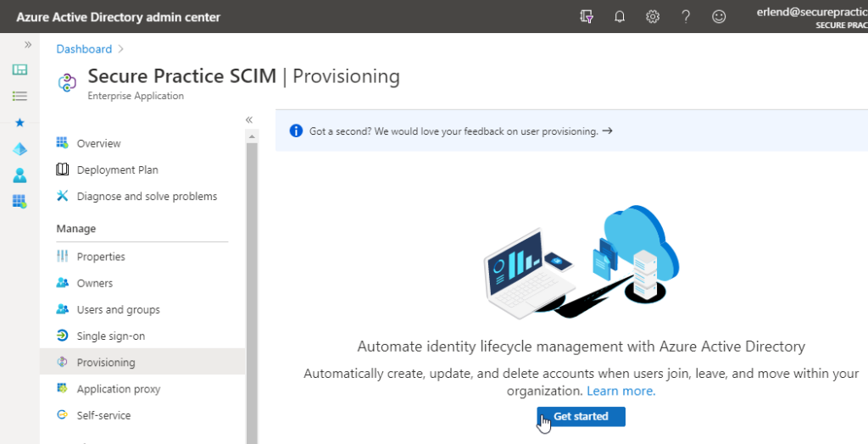Open Users and groups menu item
Screen dimensions: 868x444
point(118,309)
